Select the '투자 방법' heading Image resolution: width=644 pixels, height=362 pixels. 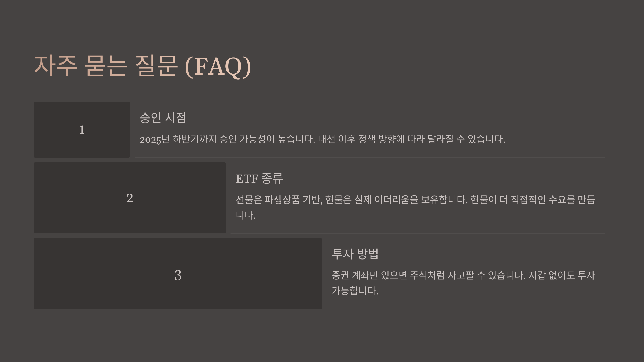(355, 254)
